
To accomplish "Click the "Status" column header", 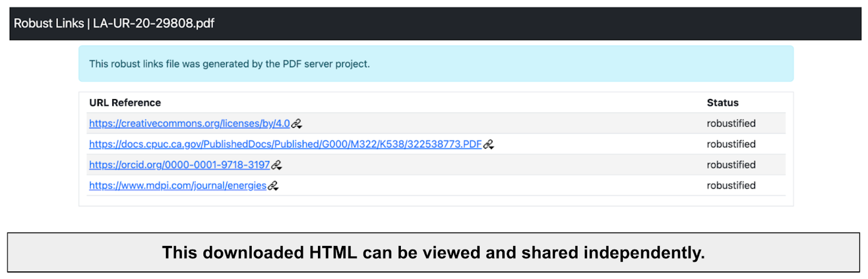I will click(723, 103).
